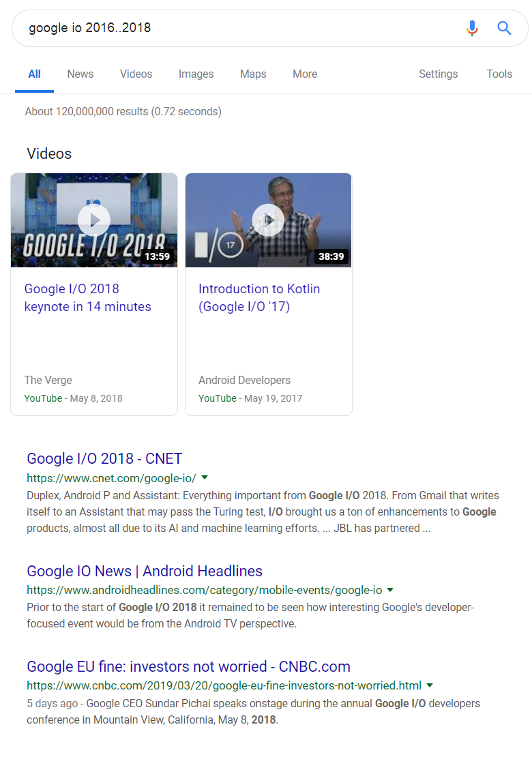This screenshot has height=757, width=532.
Task: Click the 38:39 duration badge
Action: click(331, 256)
